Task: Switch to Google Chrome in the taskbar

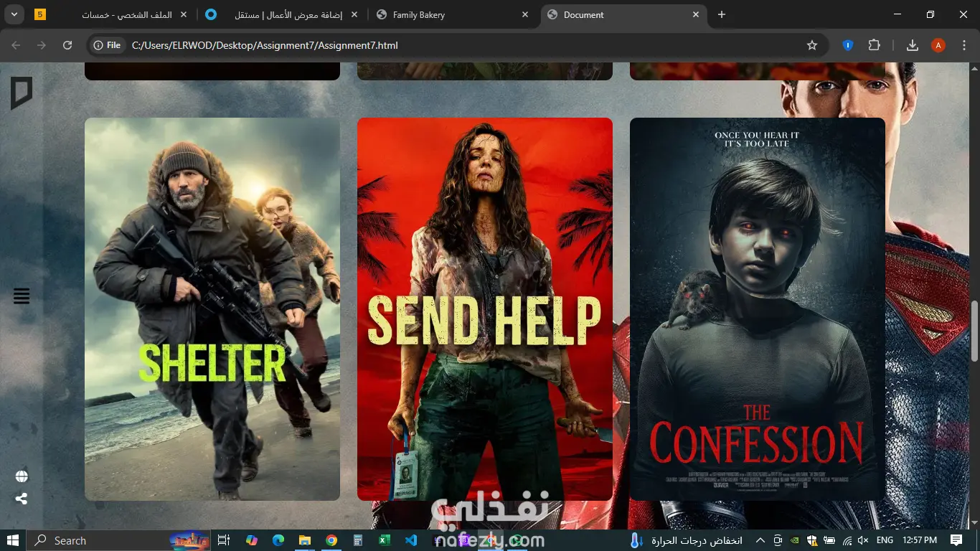Action: coord(331,540)
